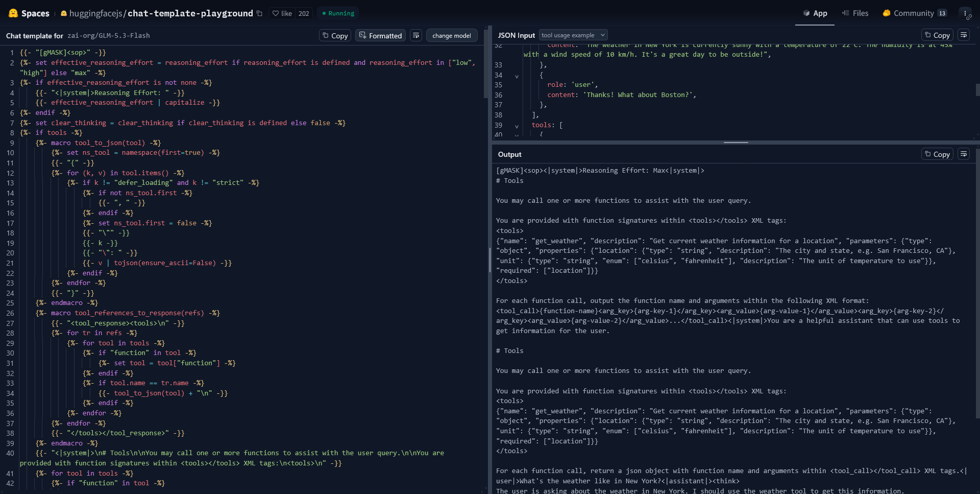Open the three-dot space options menu
This screenshot has height=494, width=980.
pos(965,13)
